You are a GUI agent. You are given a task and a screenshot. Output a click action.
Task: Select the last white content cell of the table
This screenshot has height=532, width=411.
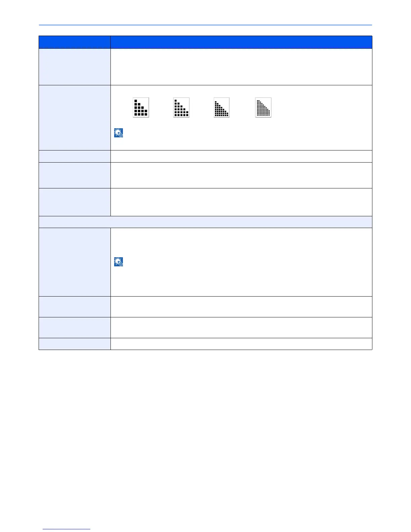click(x=241, y=344)
